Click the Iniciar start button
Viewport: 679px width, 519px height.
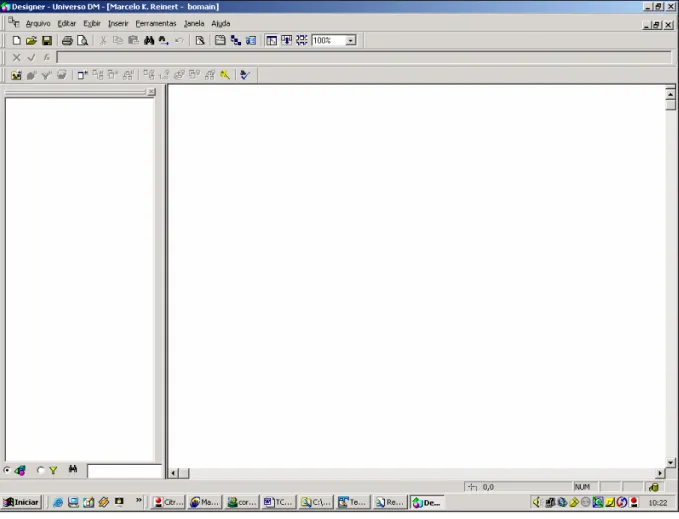pos(21,502)
